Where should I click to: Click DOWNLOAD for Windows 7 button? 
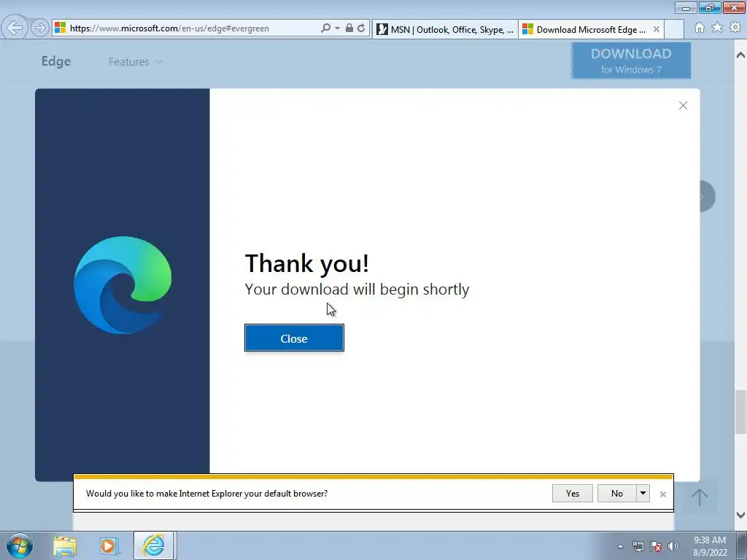coord(631,61)
